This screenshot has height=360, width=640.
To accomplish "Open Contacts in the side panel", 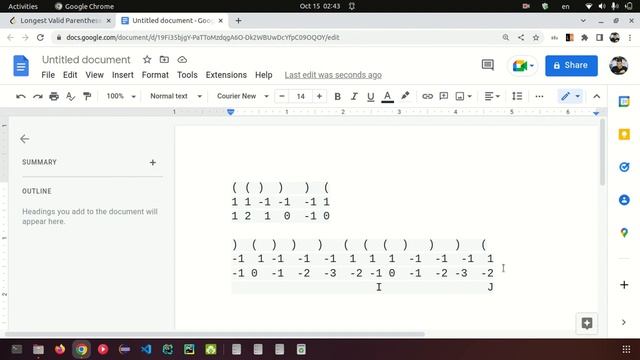I will [x=624, y=200].
